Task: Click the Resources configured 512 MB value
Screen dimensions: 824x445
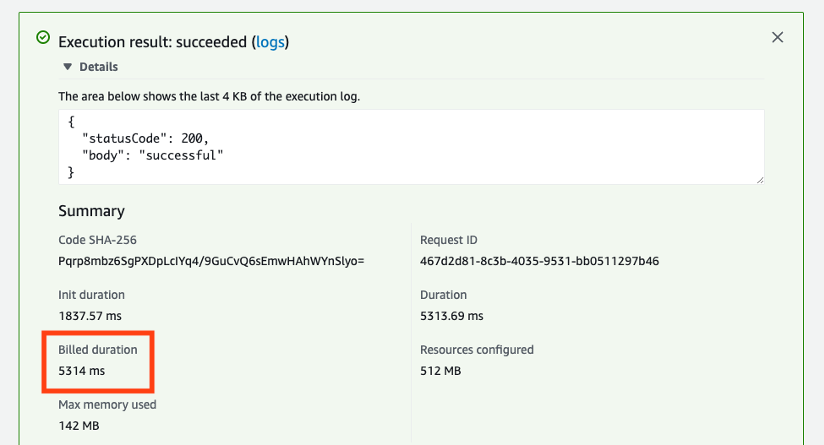Action: coord(440,371)
